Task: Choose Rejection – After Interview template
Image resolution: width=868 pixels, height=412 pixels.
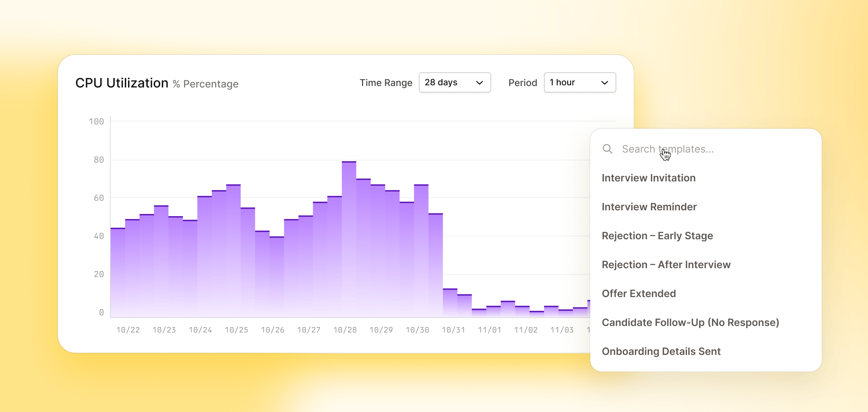Action: (666, 265)
